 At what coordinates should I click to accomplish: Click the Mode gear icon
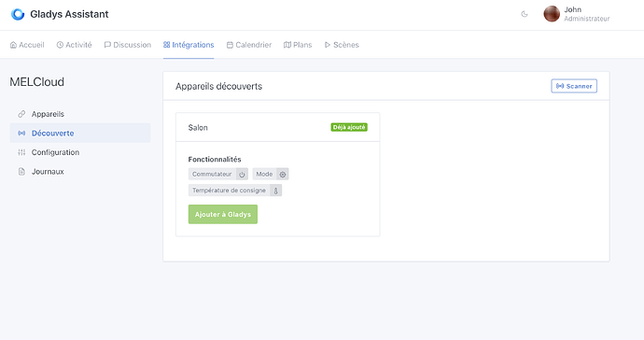(283, 175)
